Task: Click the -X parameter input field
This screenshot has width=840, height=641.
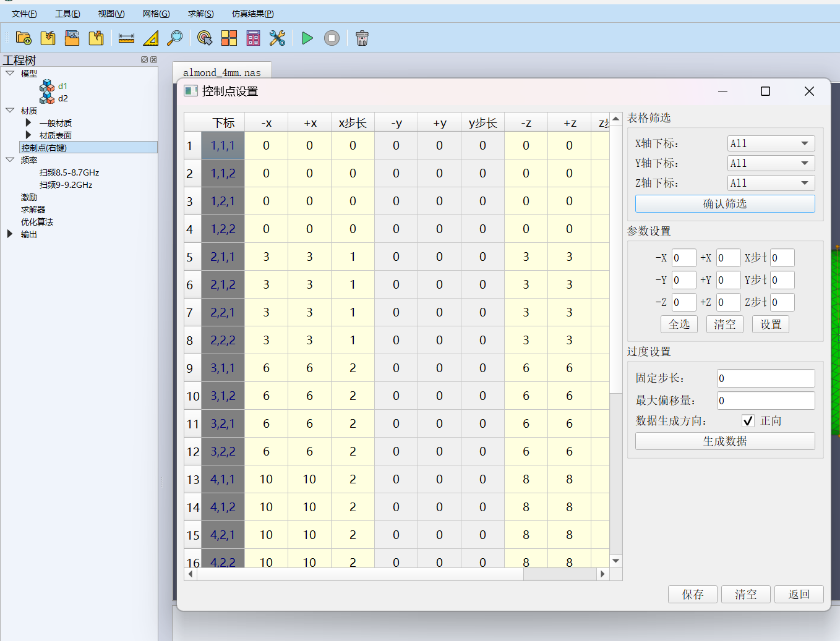Action: 684,258
